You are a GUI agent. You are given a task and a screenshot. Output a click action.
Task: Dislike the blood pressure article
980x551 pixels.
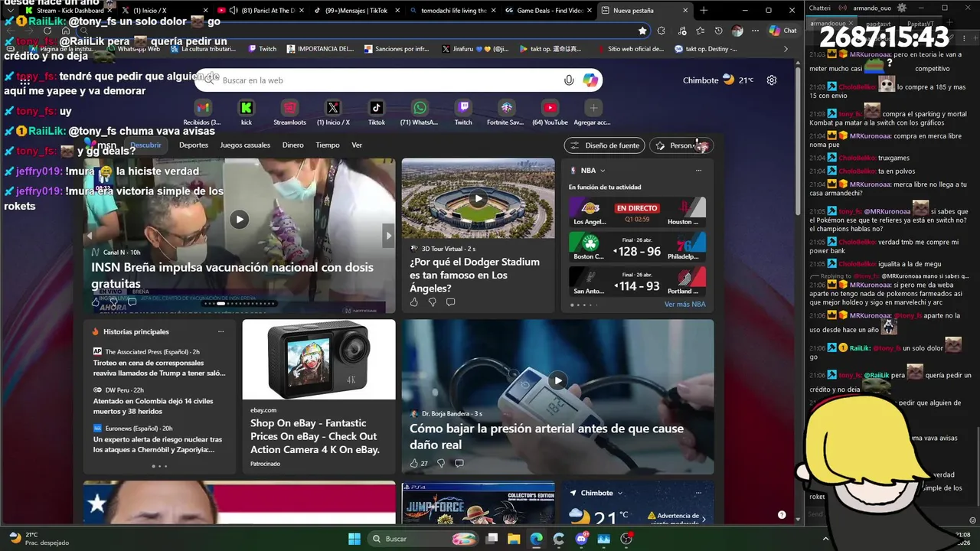click(442, 463)
